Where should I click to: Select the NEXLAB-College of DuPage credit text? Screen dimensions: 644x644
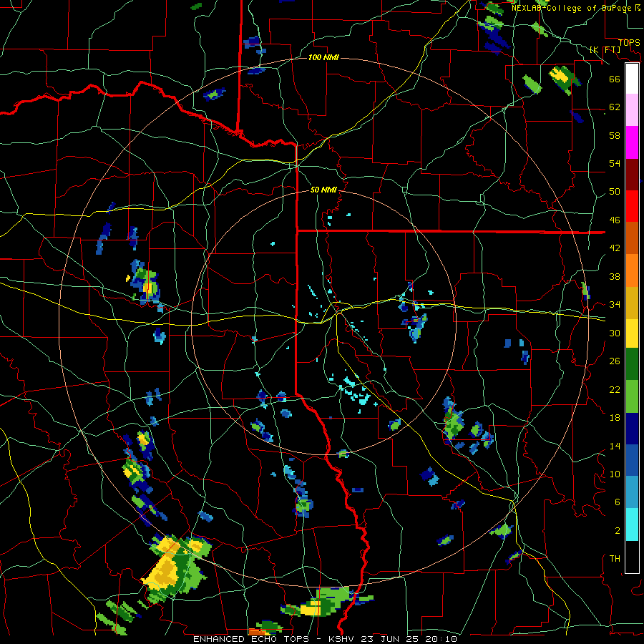[576, 8]
